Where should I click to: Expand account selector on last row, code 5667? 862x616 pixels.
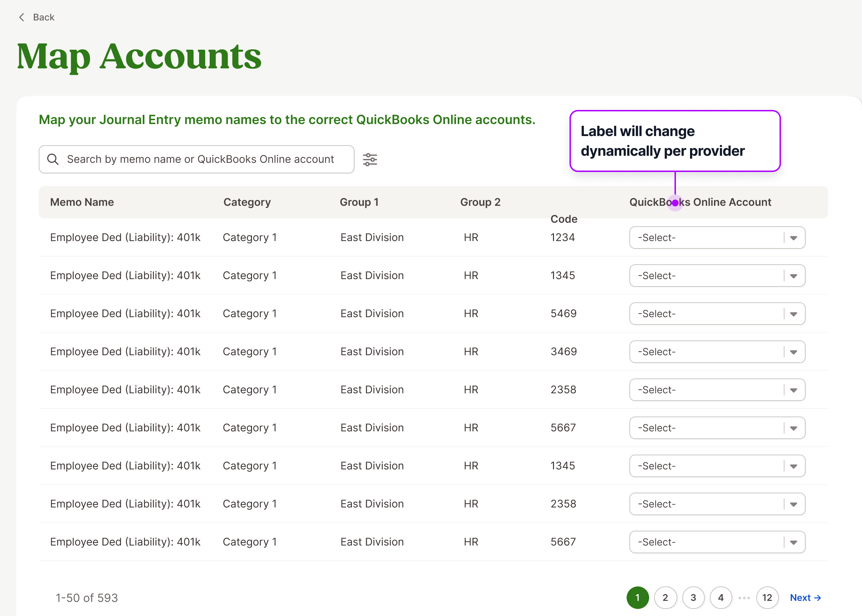click(x=717, y=542)
